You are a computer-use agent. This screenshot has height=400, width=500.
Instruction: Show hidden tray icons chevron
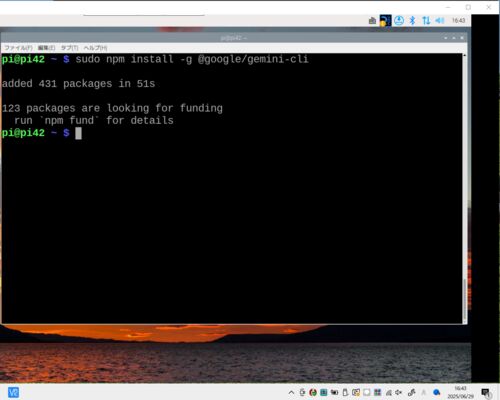click(291, 393)
